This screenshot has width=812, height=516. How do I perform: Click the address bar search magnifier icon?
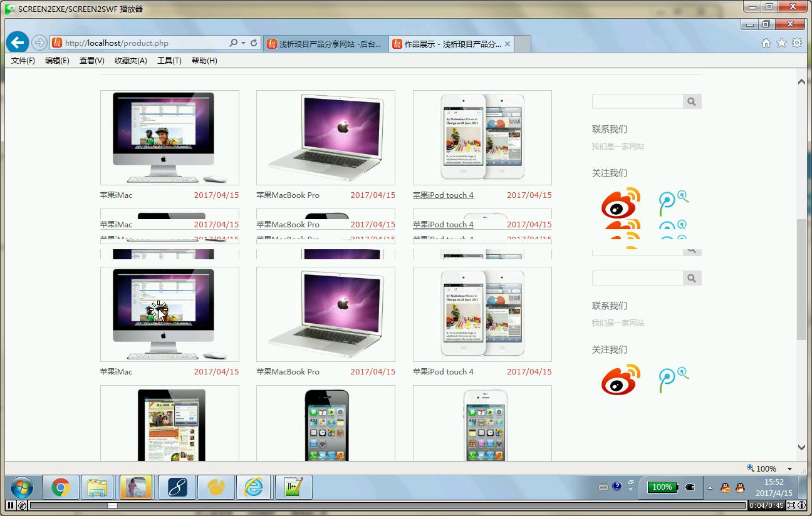233,43
